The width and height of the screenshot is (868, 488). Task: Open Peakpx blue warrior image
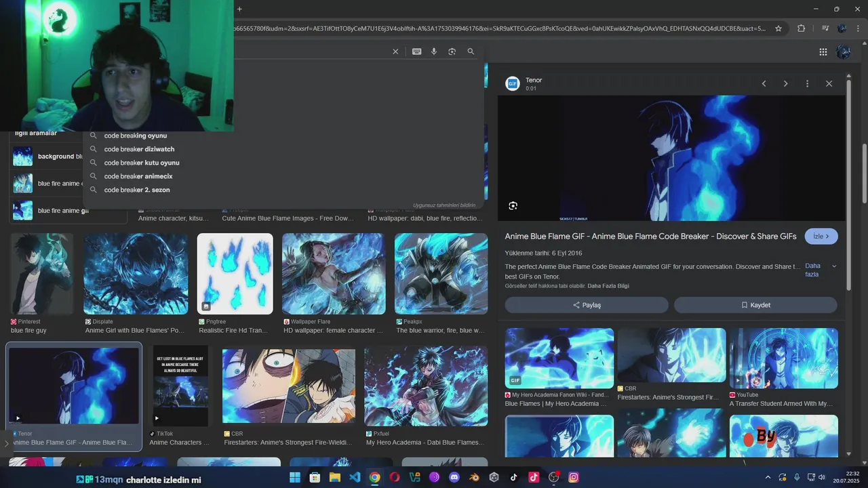click(441, 274)
